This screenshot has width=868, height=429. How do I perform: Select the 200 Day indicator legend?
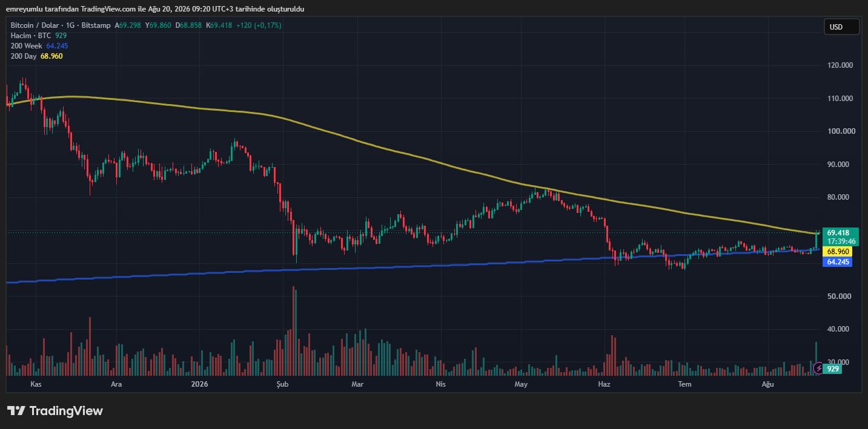tap(24, 56)
